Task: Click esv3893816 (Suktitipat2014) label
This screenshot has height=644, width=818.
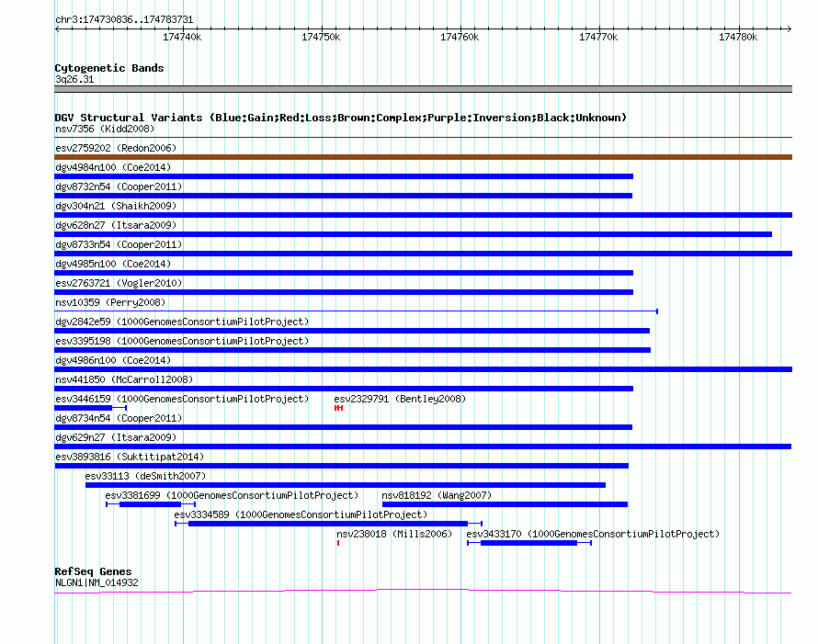Action: click(x=130, y=457)
